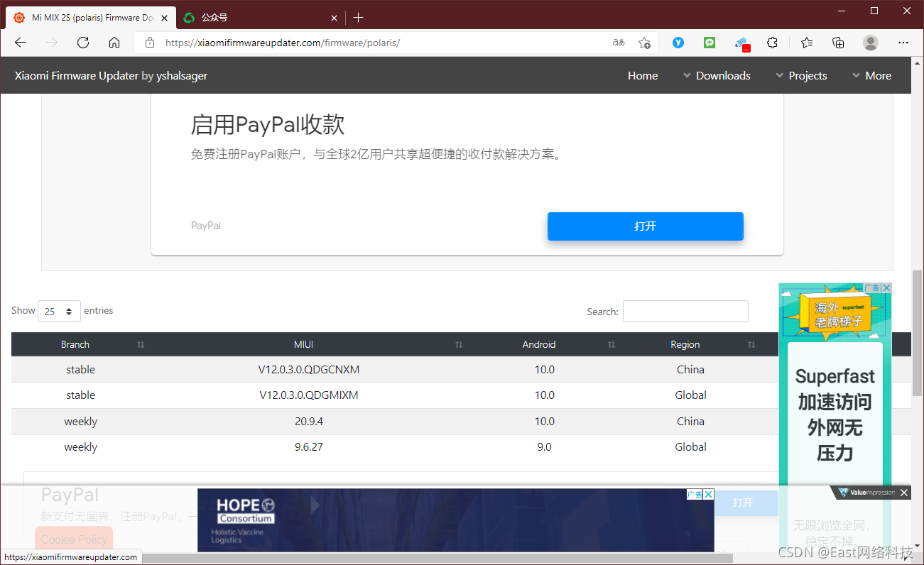This screenshot has width=924, height=565.
Task: Sort table by MIUI column arrows
Action: 459,345
